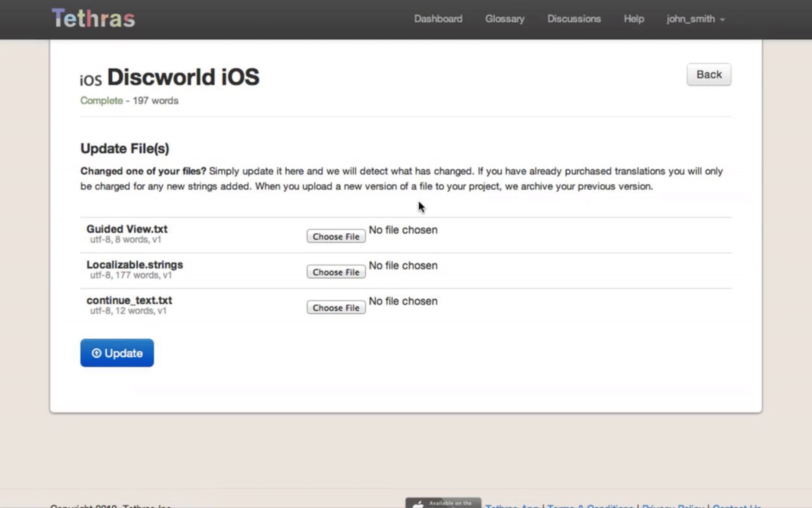Click the App Store availability badge

(443, 504)
